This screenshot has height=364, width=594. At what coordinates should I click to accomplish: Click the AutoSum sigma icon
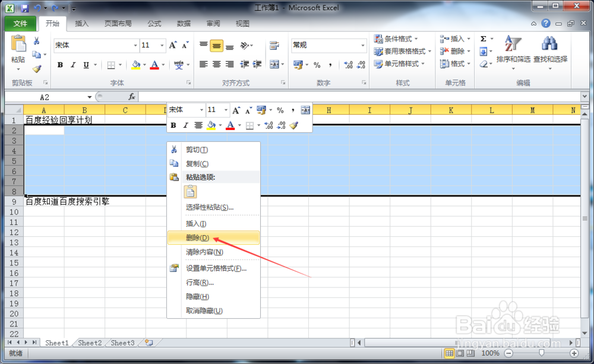pos(484,39)
